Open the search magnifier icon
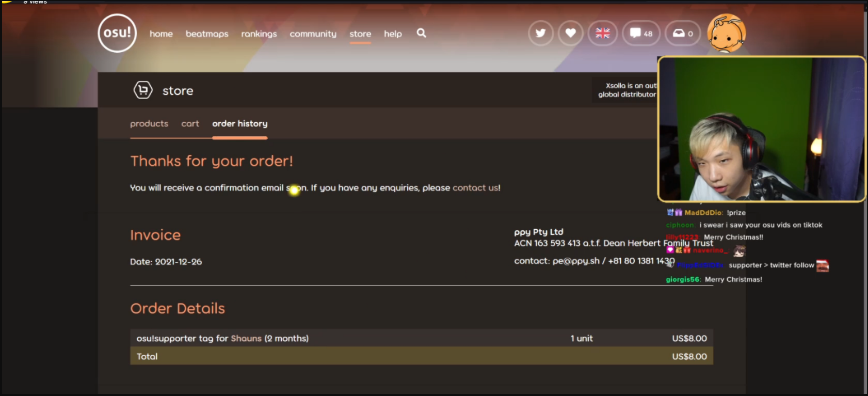Viewport: 868px width, 396px height. pos(422,33)
